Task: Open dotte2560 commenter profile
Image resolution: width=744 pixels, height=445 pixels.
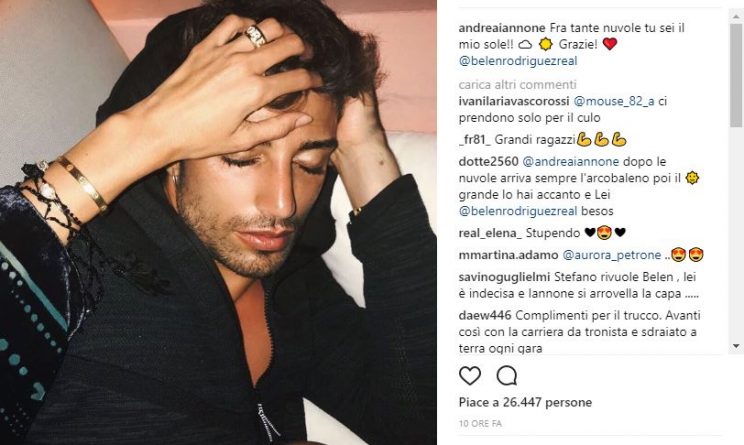Action: (488, 161)
